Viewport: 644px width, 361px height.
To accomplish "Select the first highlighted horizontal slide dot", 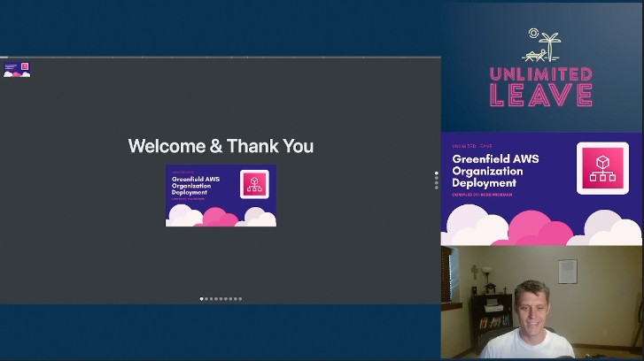I will point(201,299).
